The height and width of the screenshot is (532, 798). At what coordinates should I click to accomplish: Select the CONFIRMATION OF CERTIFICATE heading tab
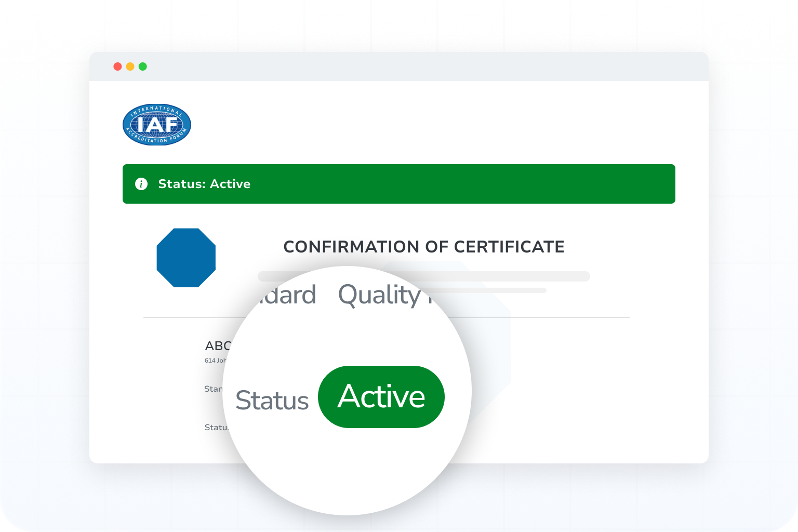pos(424,247)
